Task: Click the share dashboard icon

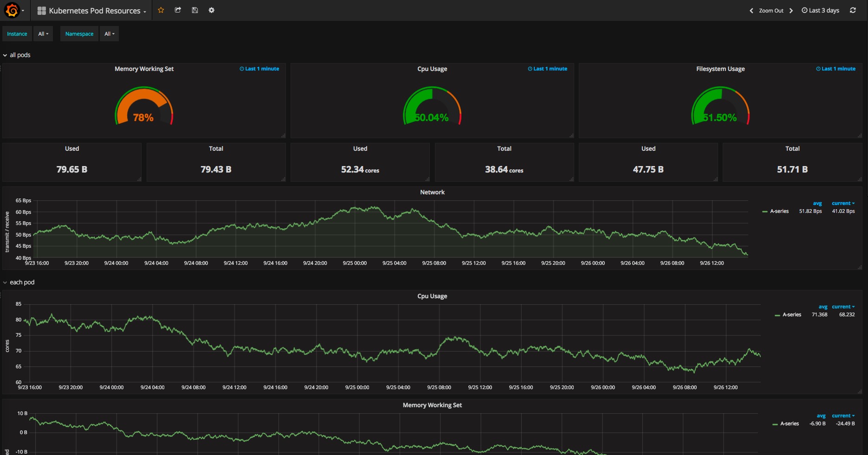Action: coord(178,10)
